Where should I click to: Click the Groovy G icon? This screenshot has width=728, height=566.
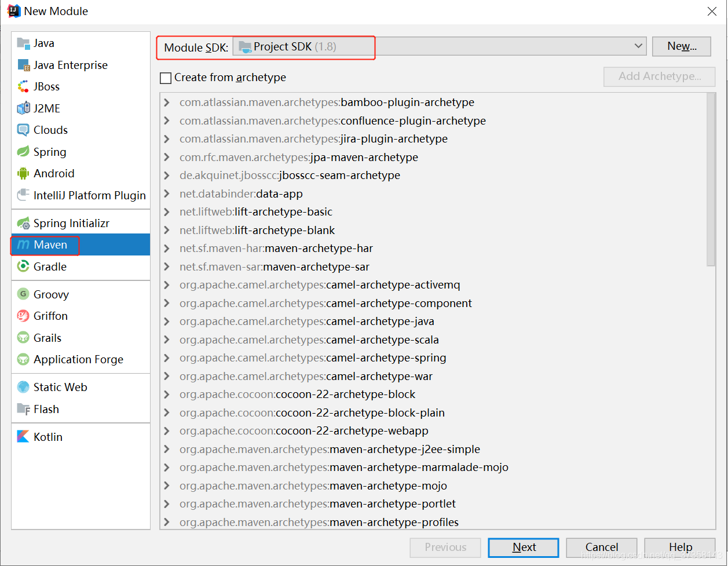23,294
